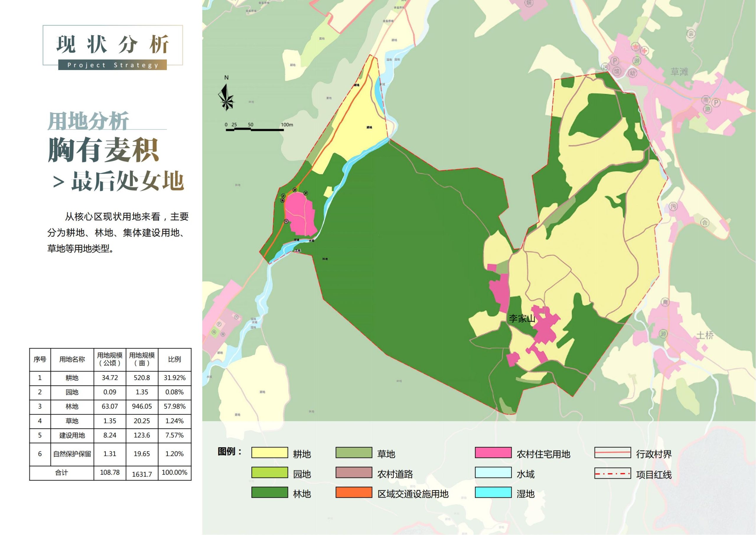Click the 0.08% table cell
756x535 pixels.
175,392
